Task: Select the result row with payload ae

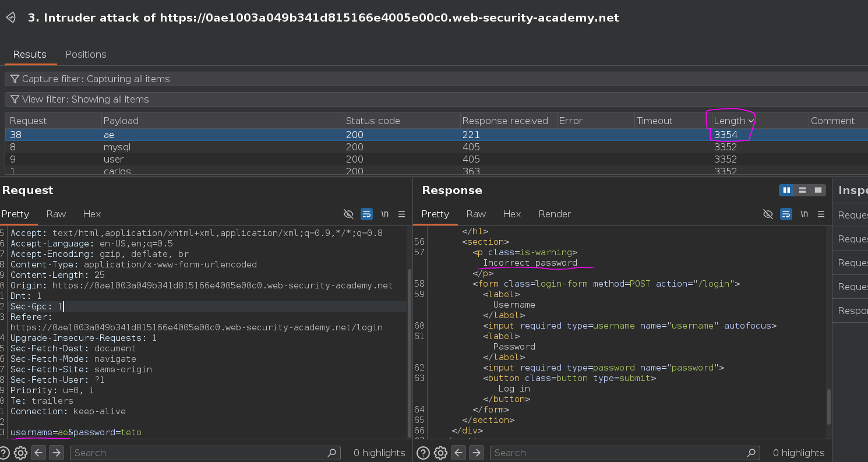Action: [x=436, y=135]
